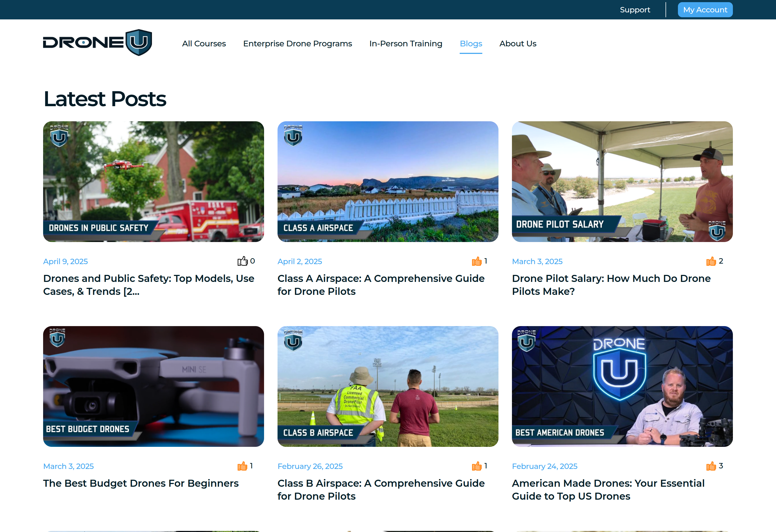Open Best American Drones thumbnail image
Viewport: 776px width, 532px height.
[622, 386]
